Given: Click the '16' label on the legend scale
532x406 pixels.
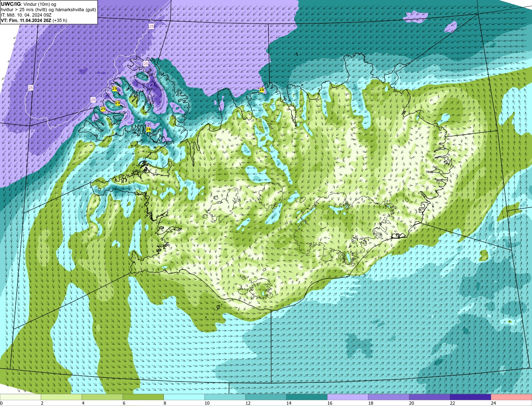Looking at the screenshot, I should [330, 403].
